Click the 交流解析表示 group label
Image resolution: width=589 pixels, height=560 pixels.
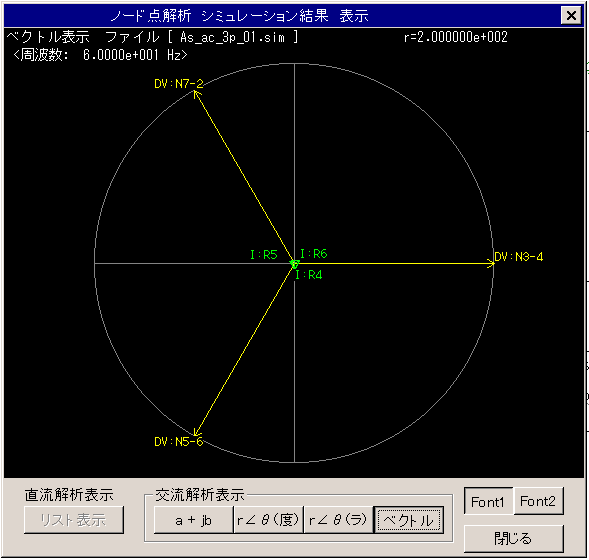coord(200,495)
